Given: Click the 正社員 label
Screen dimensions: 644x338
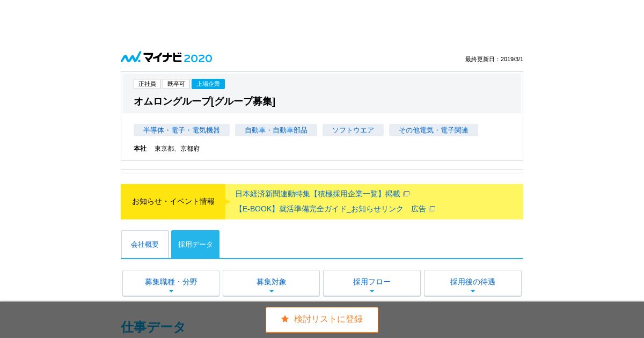Looking at the screenshot, I should tap(147, 84).
